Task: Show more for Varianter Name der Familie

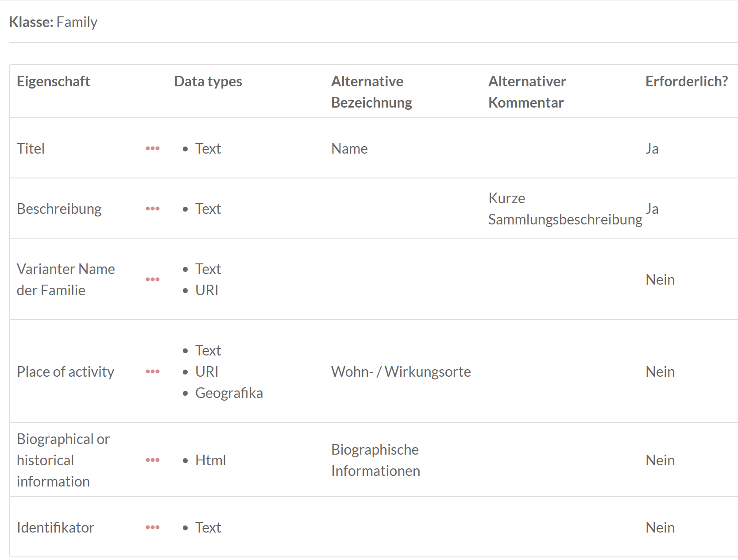Action: tap(153, 279)
